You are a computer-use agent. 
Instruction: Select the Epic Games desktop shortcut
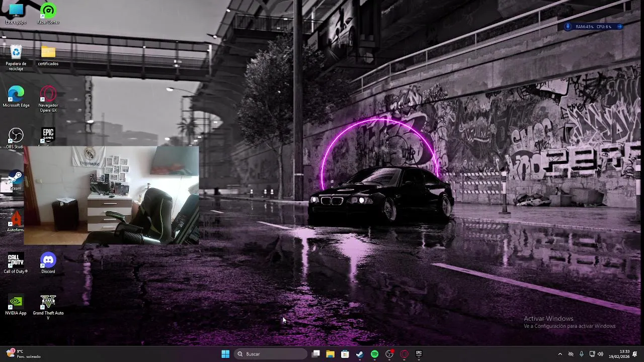coord(48,137)
